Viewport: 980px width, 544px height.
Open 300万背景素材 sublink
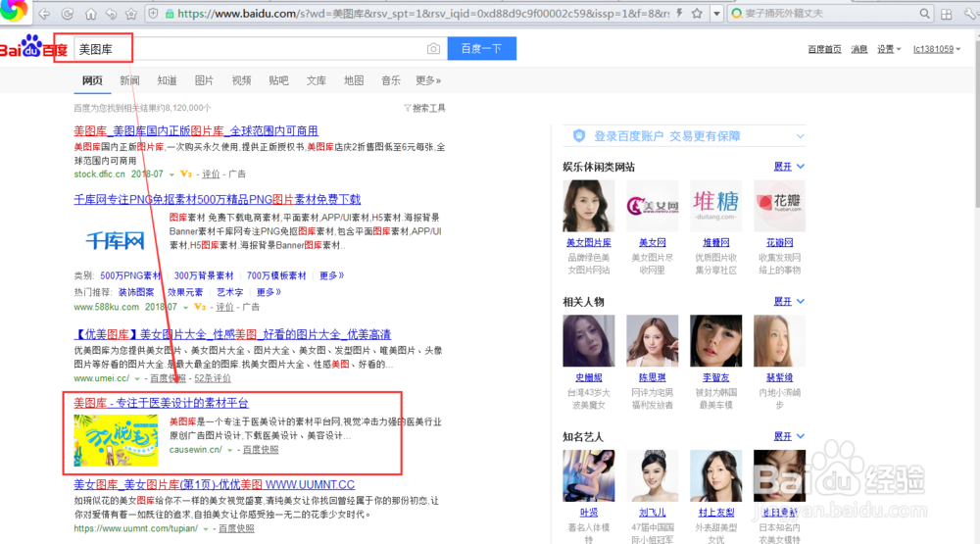point(204,275)
